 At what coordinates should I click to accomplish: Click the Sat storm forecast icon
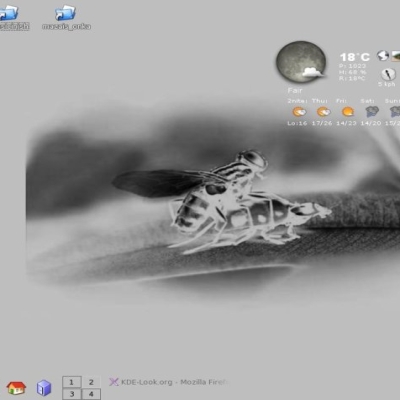[372, 112]
